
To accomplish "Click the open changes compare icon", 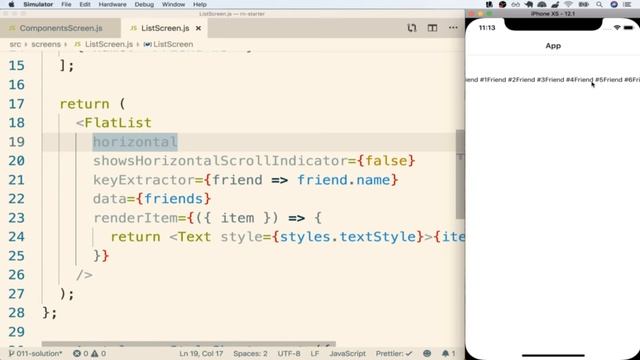I will click(412, 28).
